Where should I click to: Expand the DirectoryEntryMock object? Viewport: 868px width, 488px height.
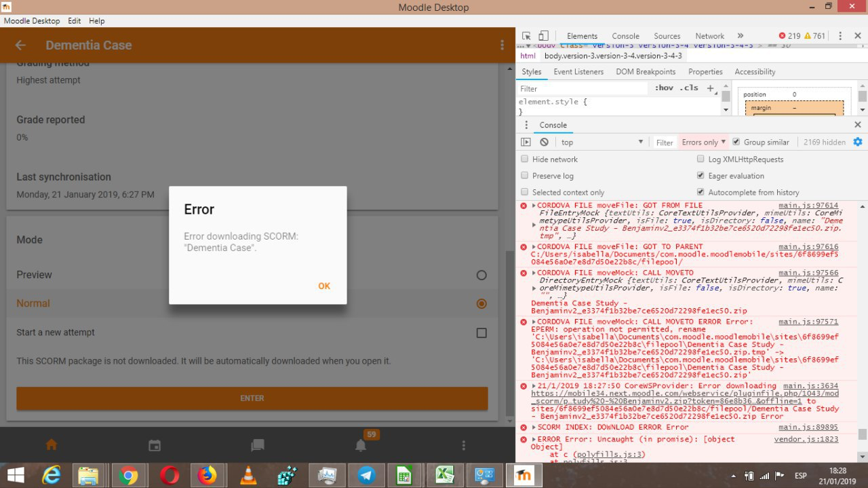pyautogui.click(x=534, y=288)
